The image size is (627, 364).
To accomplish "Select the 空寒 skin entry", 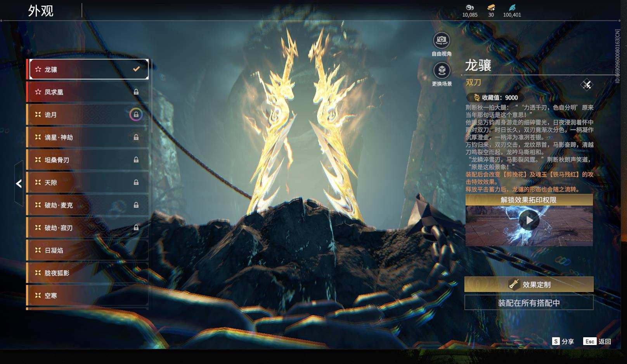I will click(88, 295).
